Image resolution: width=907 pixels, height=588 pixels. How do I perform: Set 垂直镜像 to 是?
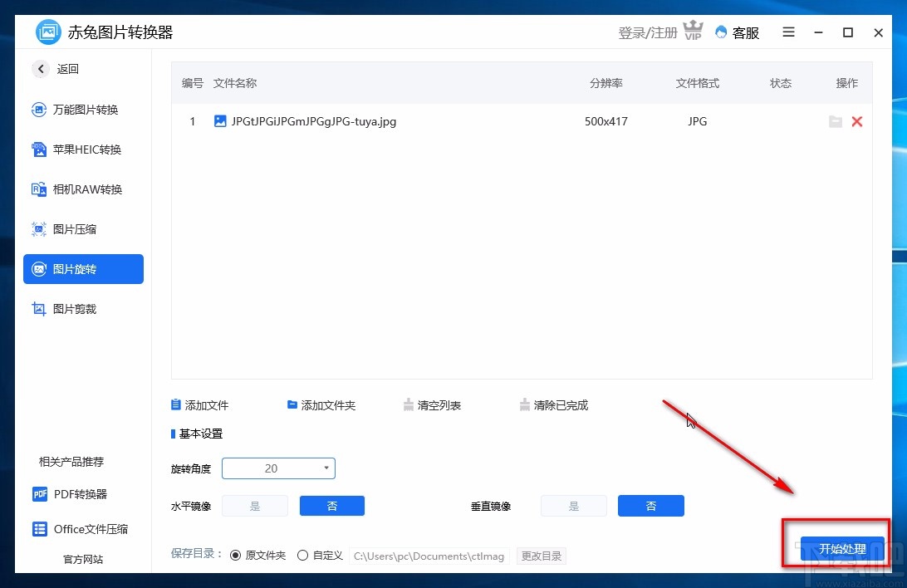pyautogui.click(x=574, y=506)
